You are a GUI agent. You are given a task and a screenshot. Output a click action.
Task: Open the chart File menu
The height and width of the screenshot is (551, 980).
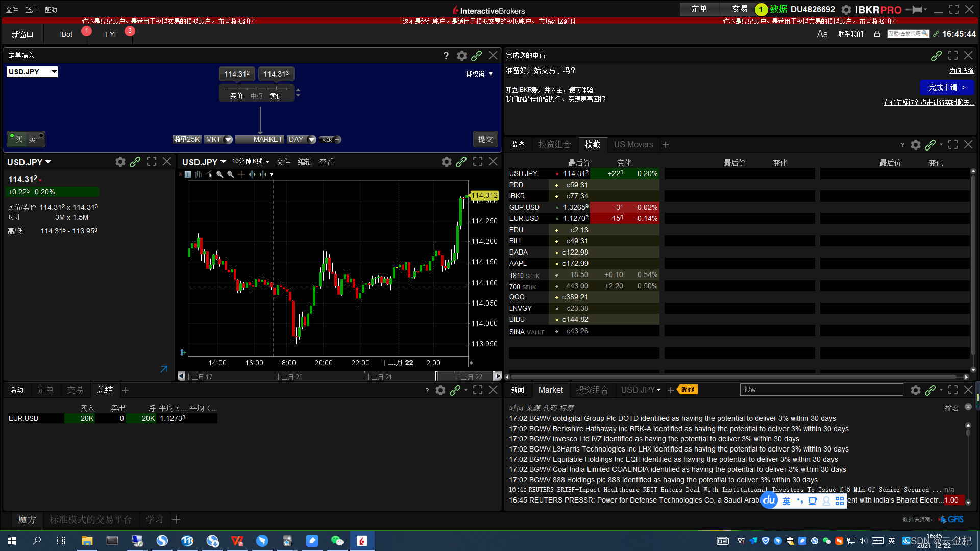coord(283,162)
